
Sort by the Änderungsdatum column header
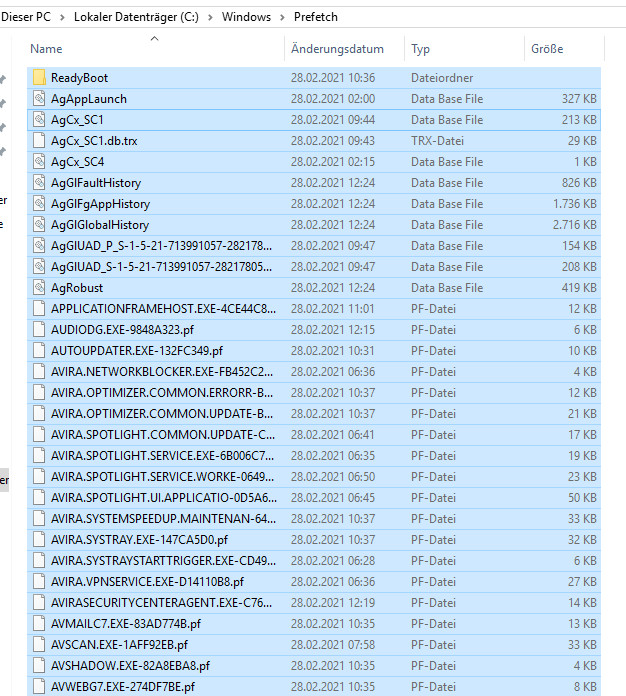click(x=337, y=49)
